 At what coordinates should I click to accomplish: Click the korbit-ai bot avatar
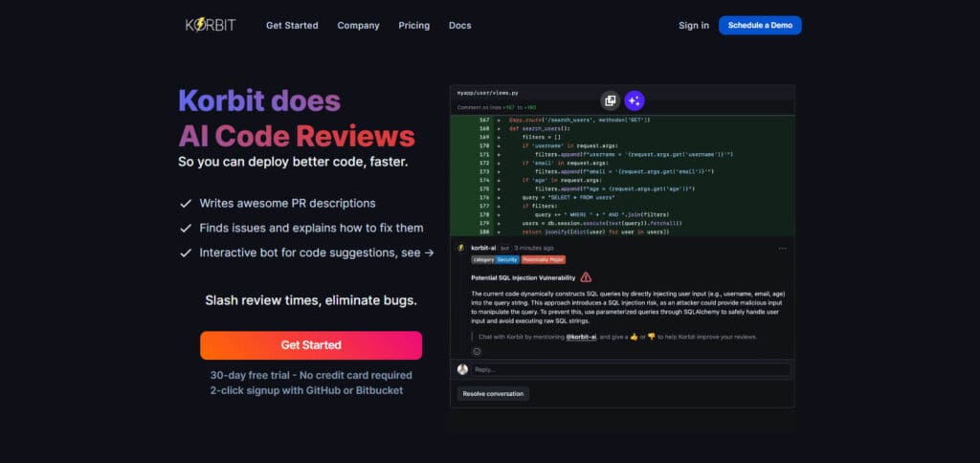pyautogui.click(x=461, y=248)
